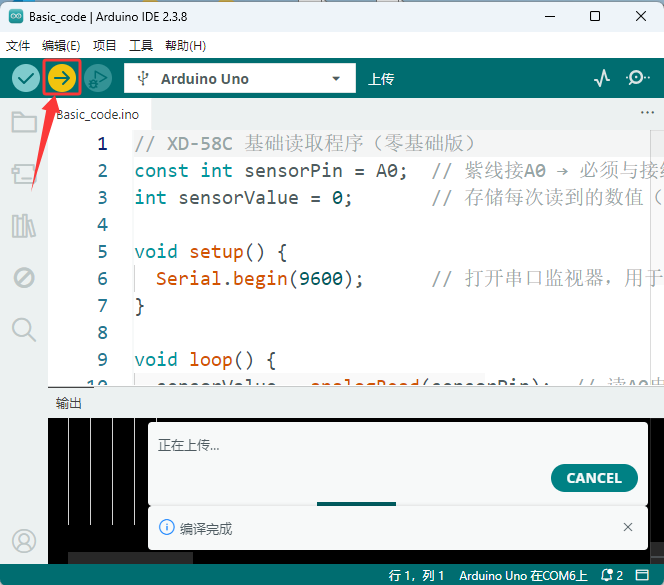The height and width of the screenshot is (585, 664).
Task: Click line number 5 in gutter
Action: [102, 252]
